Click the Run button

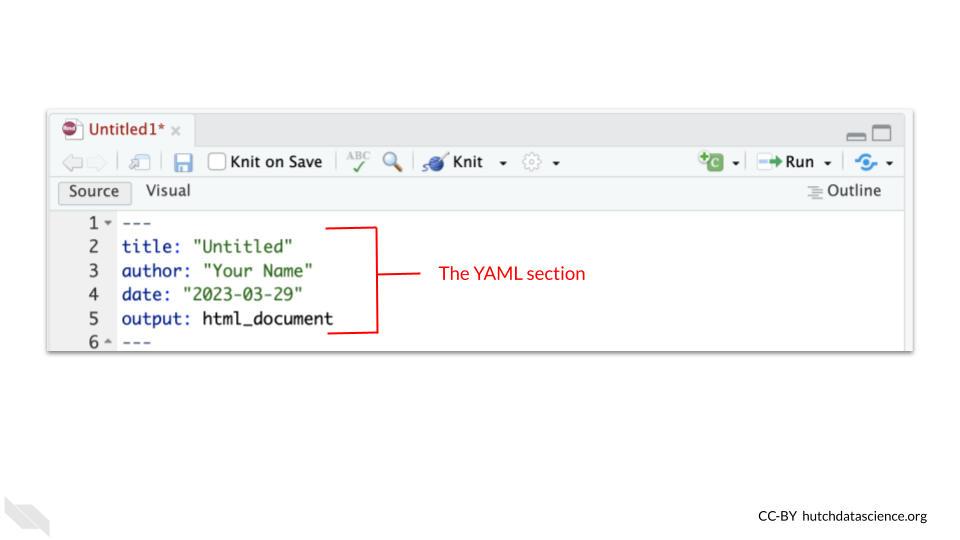[x=786, y=162]
